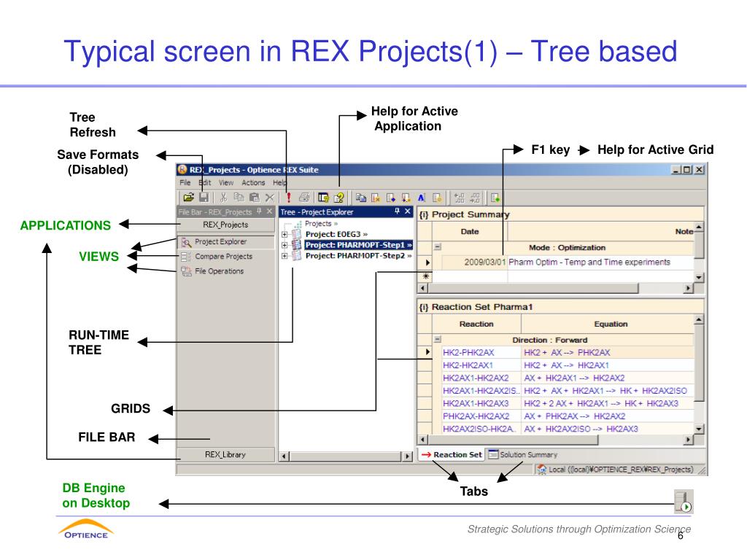Image resolution: width=747 pixels, height=560 pixels.
Task: Click the grid icon with red X
Action: coord(376,197)
